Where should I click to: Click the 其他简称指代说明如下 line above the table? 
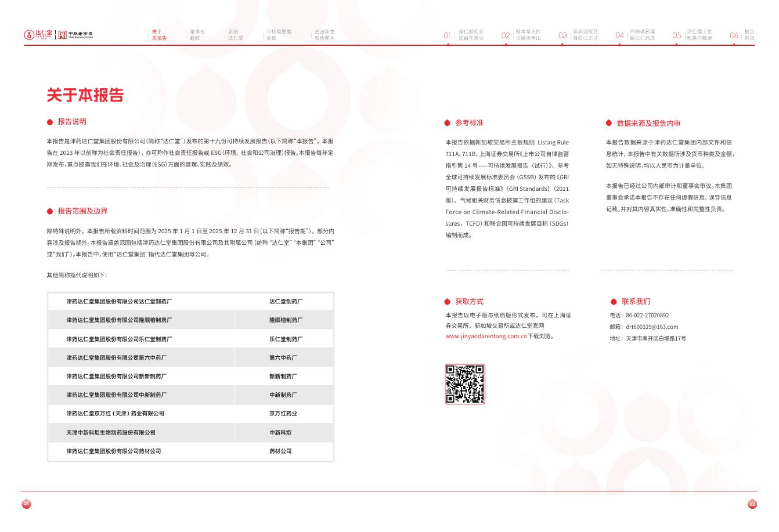77,275
